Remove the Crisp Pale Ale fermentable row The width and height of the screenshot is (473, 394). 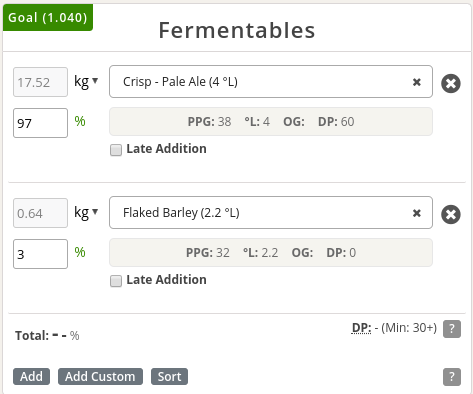coord(451,83)
